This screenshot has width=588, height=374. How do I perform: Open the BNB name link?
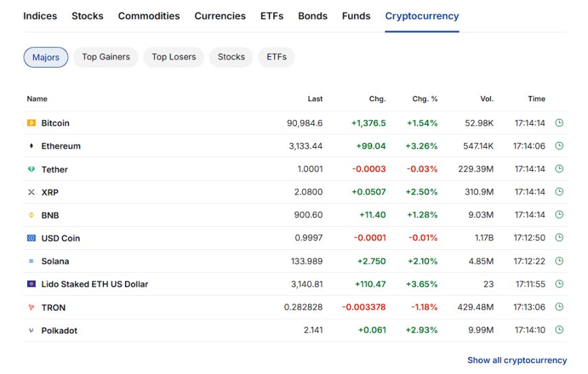pyautogui.click(x=50, y=215)
